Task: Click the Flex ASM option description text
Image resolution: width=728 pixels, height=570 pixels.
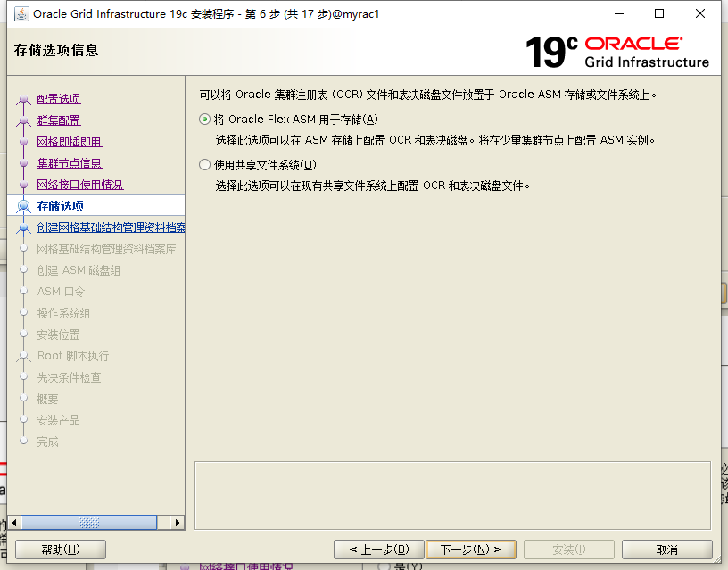Action: coord(435,140)
